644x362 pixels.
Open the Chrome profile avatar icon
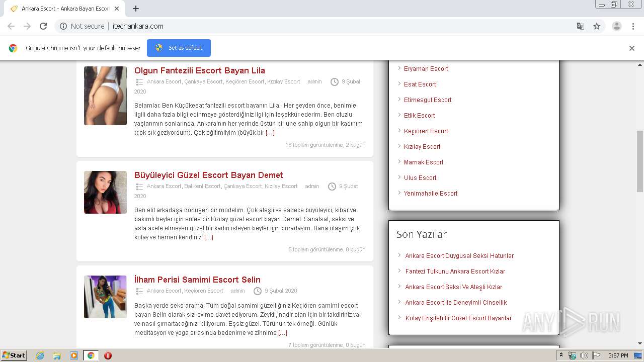click(617, 26)
